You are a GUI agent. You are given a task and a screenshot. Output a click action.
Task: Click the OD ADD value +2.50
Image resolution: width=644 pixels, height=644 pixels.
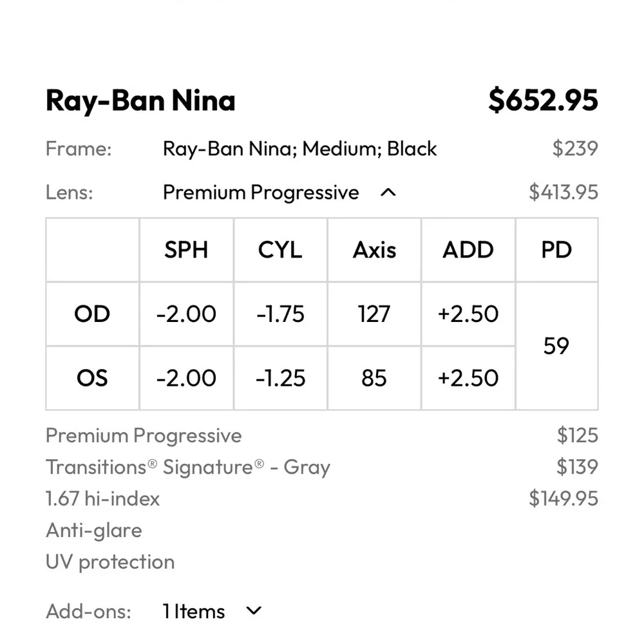click(x=468, y=314)
